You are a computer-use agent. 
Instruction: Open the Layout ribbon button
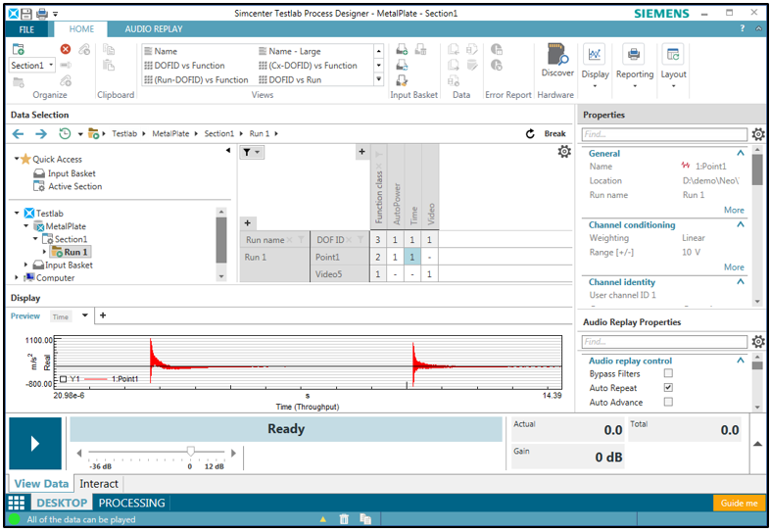pyautogui.click(x=673, y=56)
